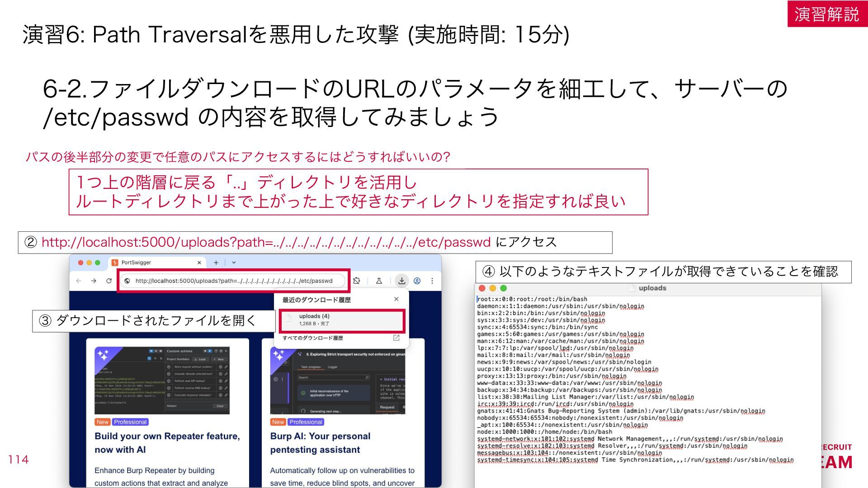Click the address bar with localhost:5000 URL

click(x=234, y=281)
